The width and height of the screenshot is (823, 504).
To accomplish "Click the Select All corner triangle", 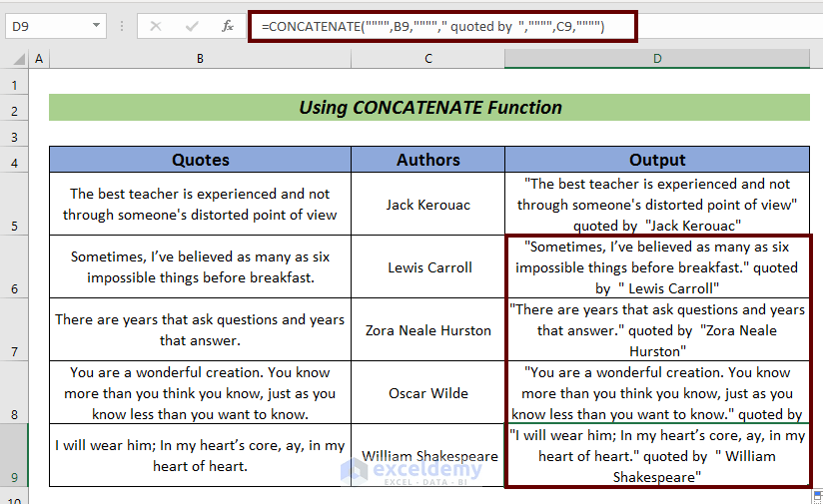I will (x=19, y=59).
